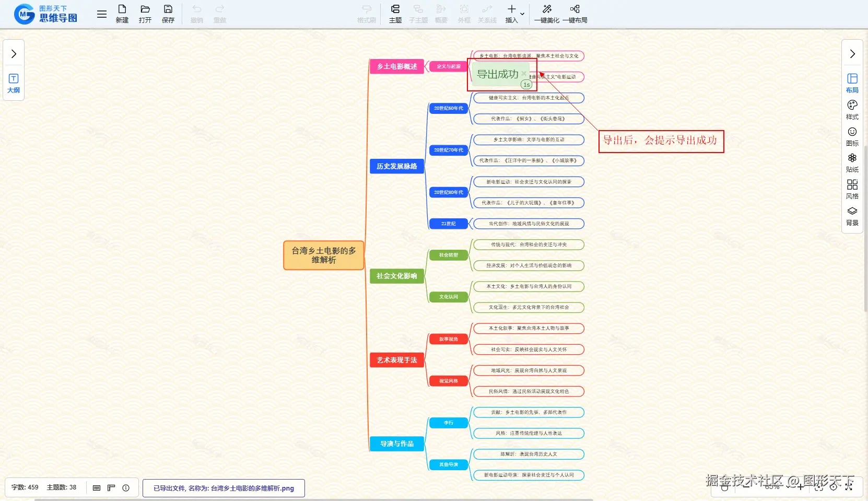Apply 一键布局 one-click layout
This screenshot has height=501, width=868.
pos(575,14)
